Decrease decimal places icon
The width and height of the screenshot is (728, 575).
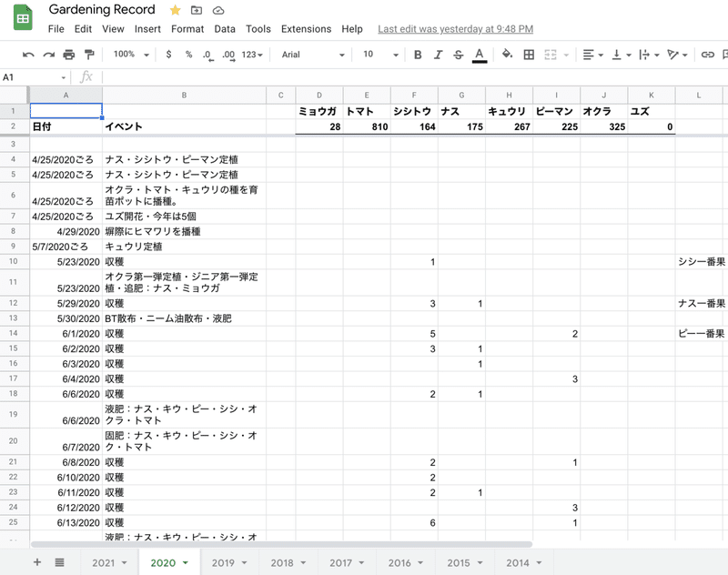coord(208,55)
